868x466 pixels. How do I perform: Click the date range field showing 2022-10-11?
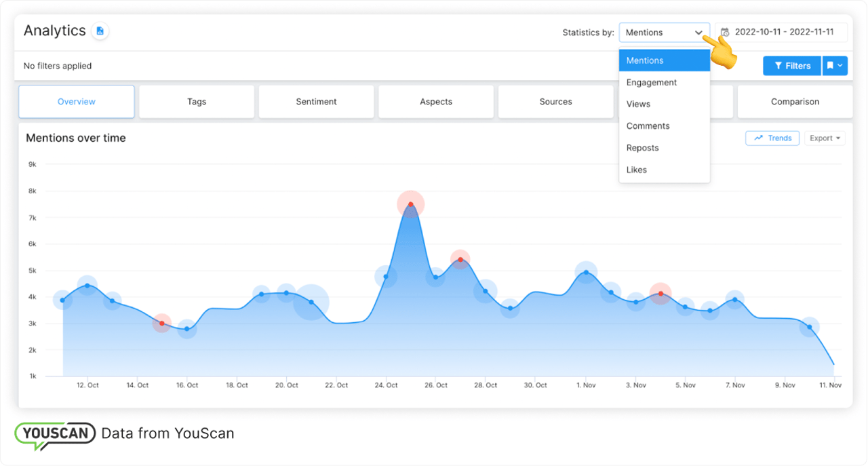pos(781,31)
